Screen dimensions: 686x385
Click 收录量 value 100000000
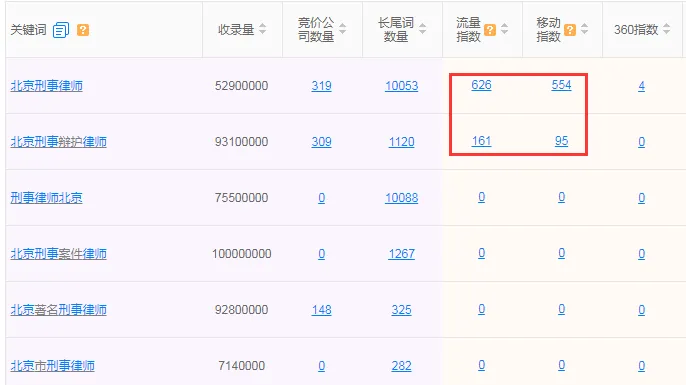coord(242,254)
